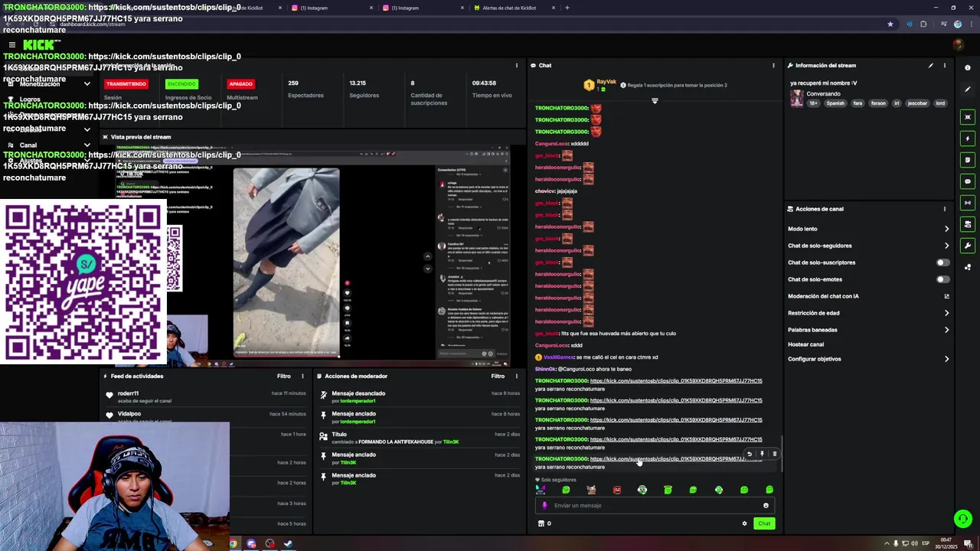
Task: Collapse pinned banner with chat chevron
Action: tap(655, 101)
